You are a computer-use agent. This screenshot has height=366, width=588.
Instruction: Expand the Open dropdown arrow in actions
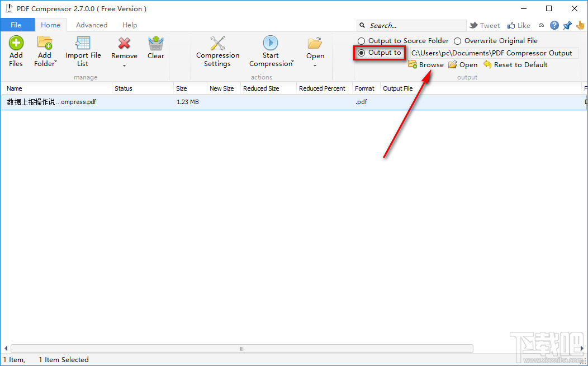point(315,65)
